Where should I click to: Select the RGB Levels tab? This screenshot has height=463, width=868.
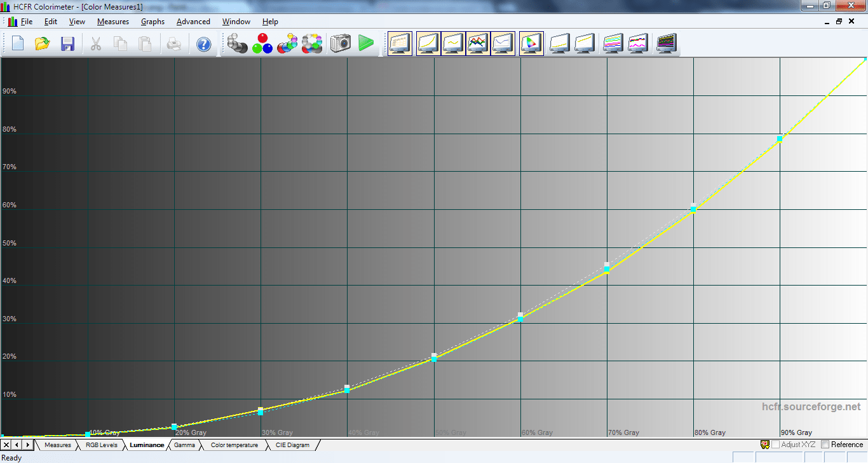click(102, 445)
